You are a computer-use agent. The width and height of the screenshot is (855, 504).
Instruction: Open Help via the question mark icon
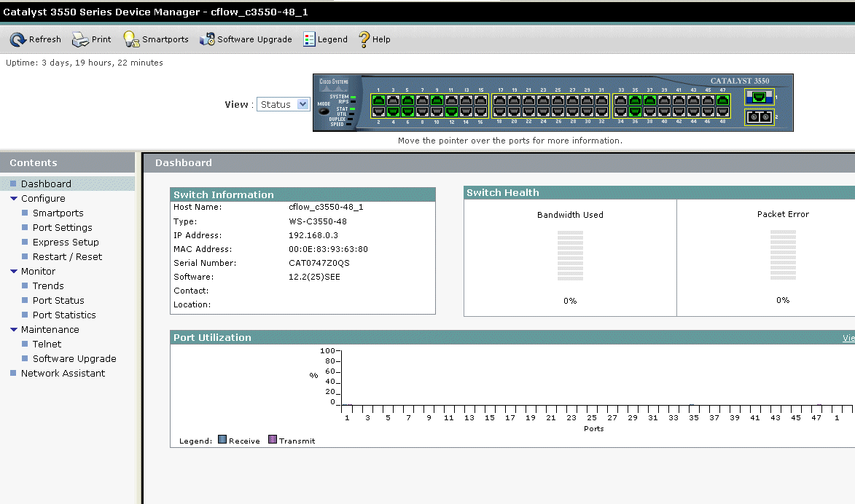(x=364, y=39)
